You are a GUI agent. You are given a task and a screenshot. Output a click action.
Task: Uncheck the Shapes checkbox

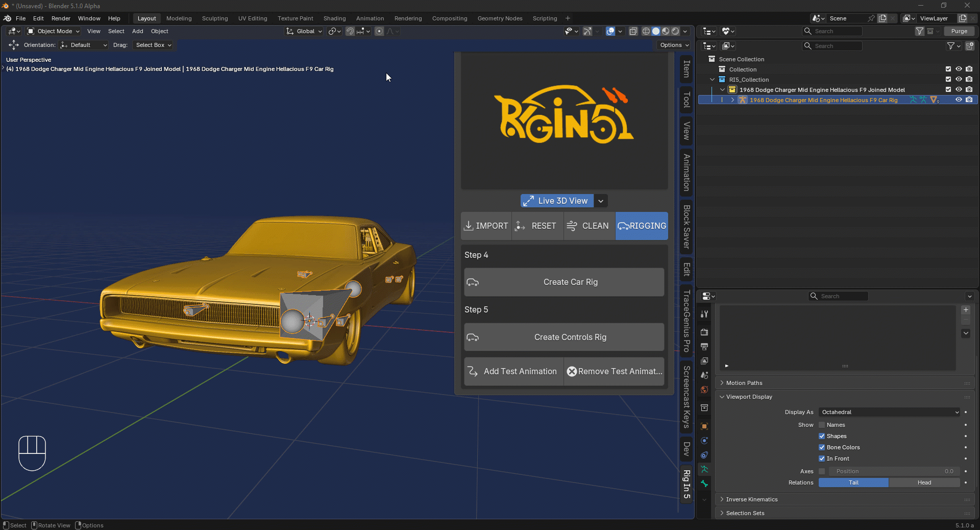point(822,436)
